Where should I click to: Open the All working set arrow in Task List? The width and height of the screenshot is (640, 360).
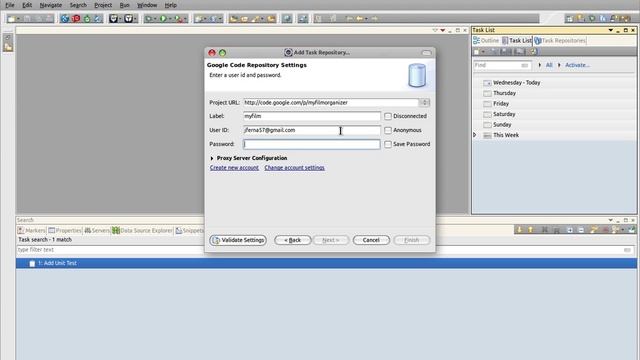[x=540, y=65]
